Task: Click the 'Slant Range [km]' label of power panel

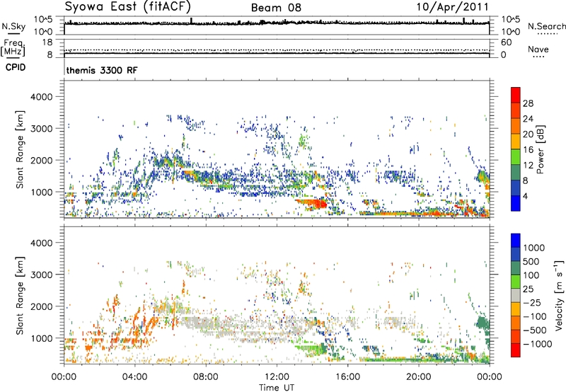Action: [20, 149]
